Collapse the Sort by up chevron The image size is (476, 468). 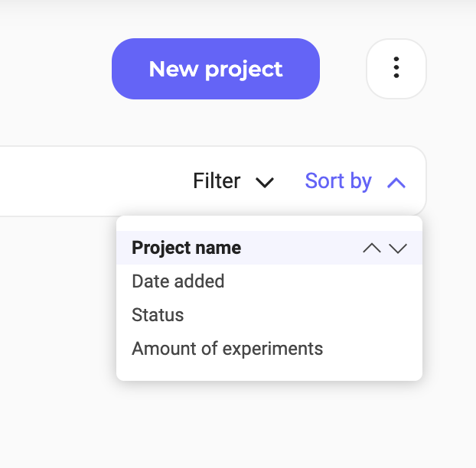[396, 182]
